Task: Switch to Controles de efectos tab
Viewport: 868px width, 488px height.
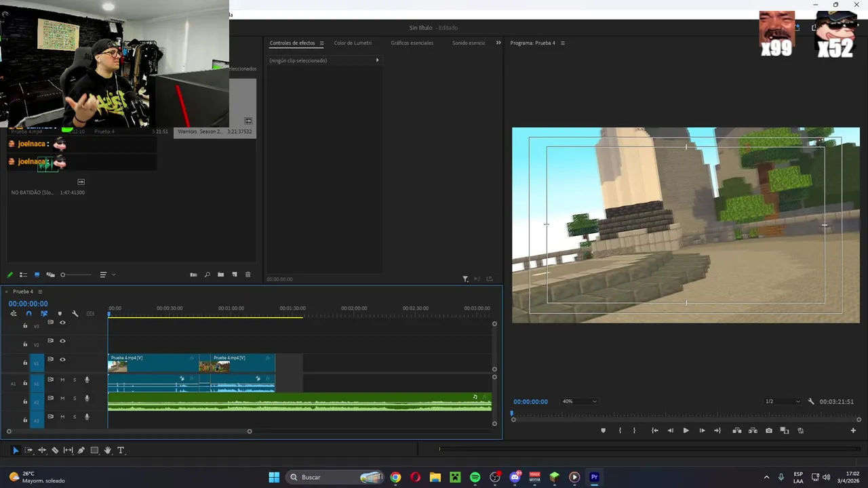Action: tap(292, 43)
